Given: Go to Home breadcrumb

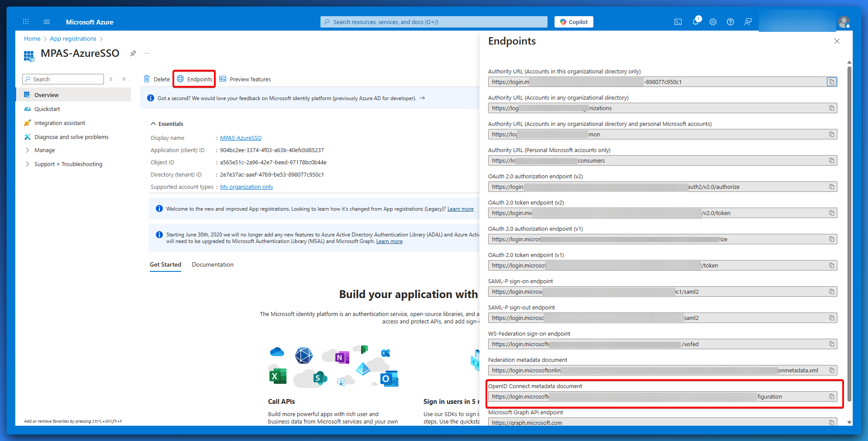Looking at the screenshot, I should tap(32, 38).
